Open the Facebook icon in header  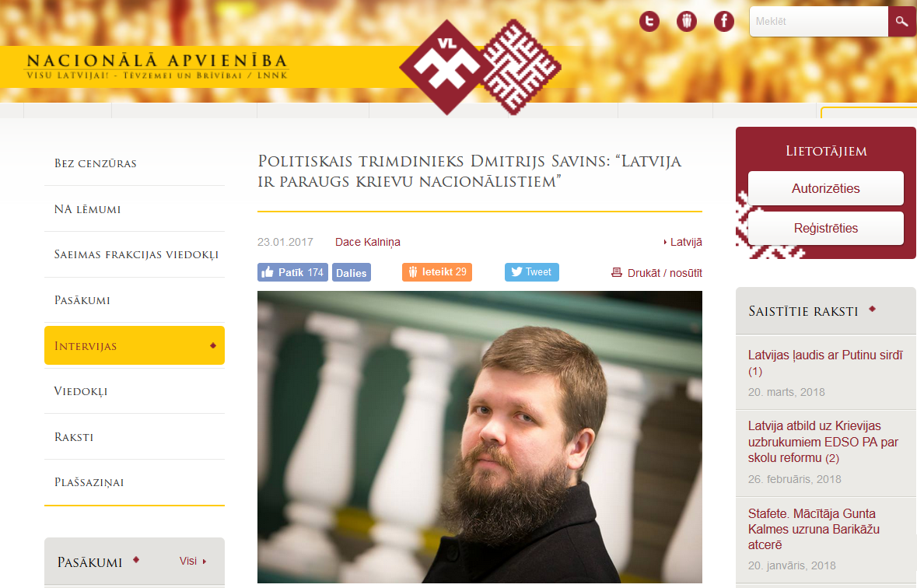[724, 22]
